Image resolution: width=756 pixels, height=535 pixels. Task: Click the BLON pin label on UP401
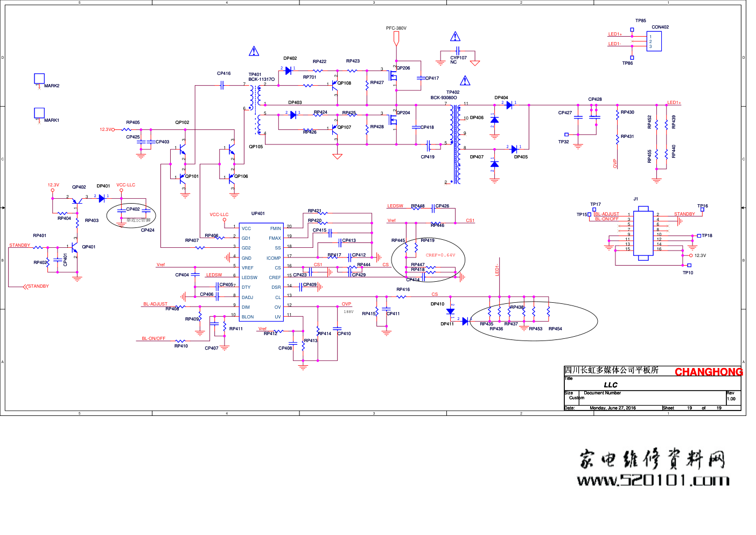click(248, 317)
